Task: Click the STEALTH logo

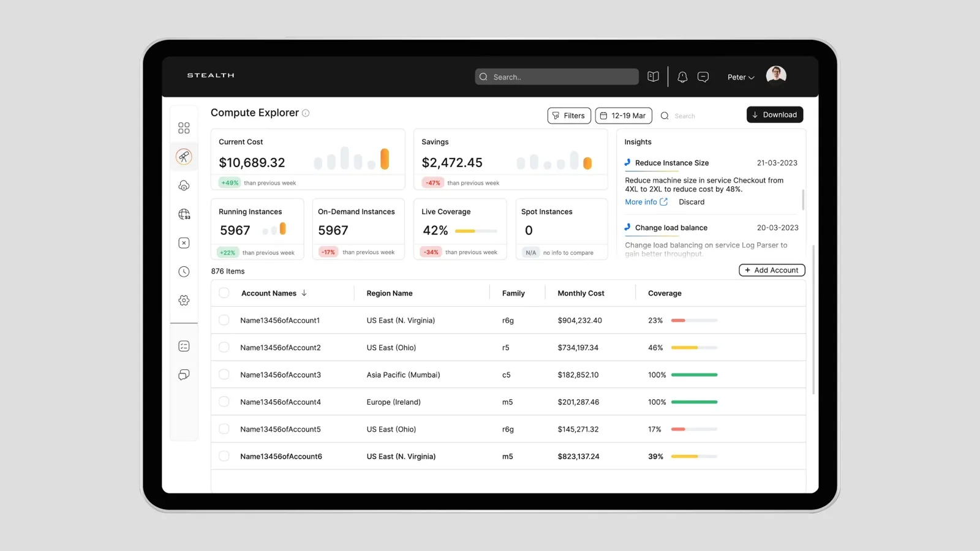Action: pyautogui.click(x=211, y=75)
